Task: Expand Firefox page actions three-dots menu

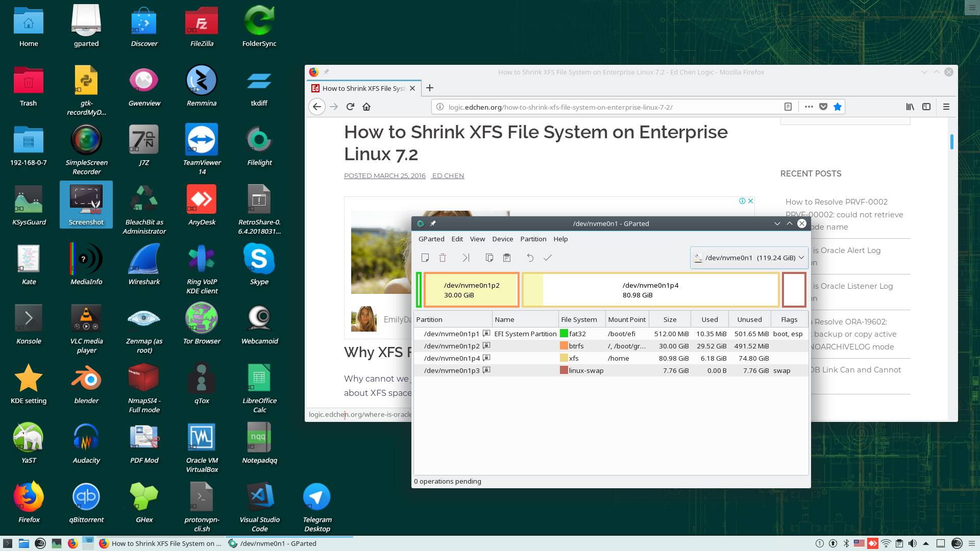Action: pyautogui.click(x=808, y=107)
